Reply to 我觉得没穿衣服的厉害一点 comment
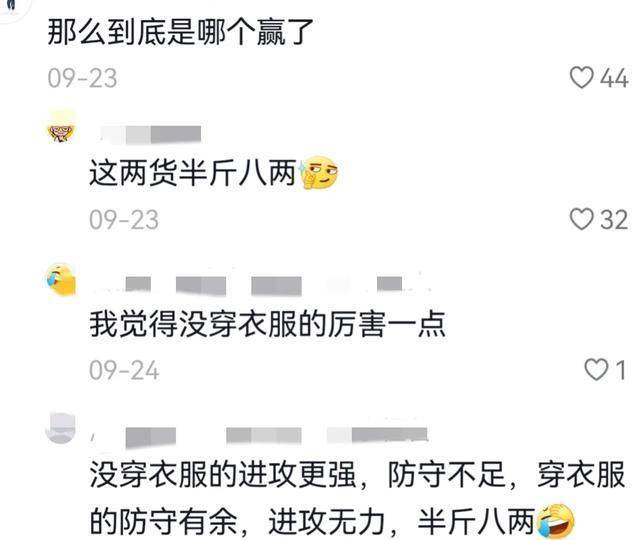The height and width of the screenshot is (540, 640). [x=267, y=325]
